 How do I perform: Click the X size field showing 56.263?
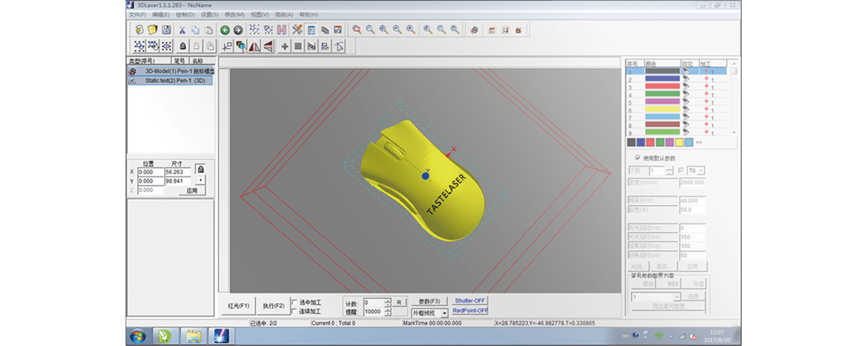(177, 172)
